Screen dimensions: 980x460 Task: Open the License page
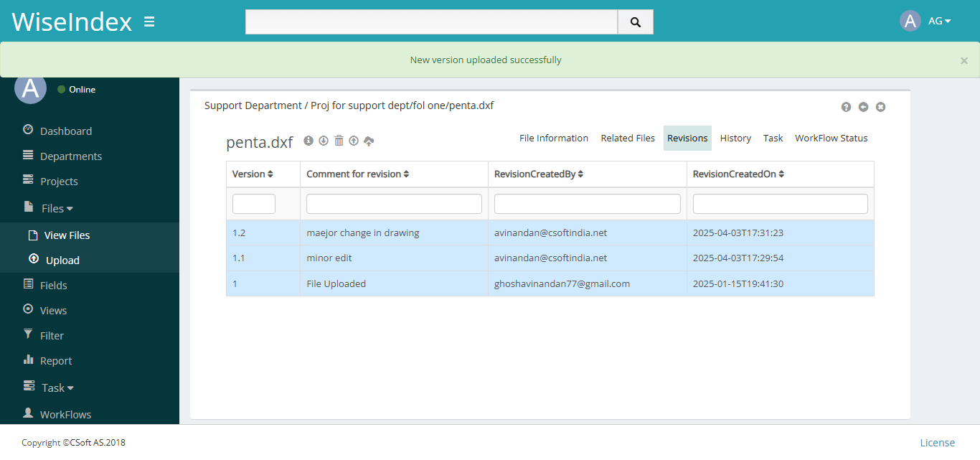pyautogui.click(x=938, y=442)
